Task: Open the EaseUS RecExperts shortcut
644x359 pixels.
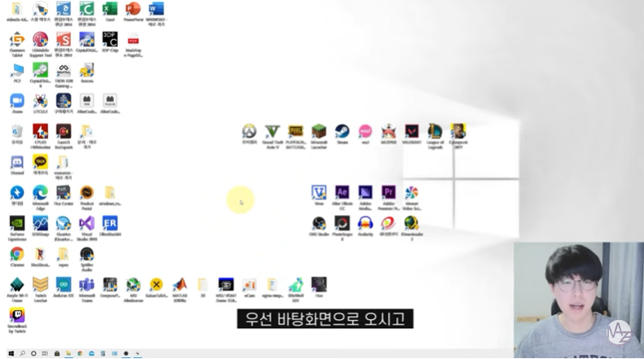Action: click(x=64, y=137)
